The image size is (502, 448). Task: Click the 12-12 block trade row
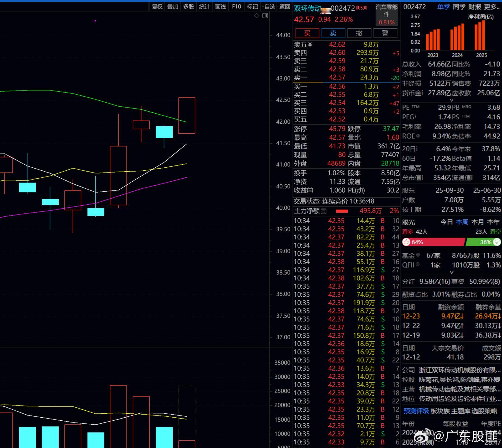tap(452, 357)
